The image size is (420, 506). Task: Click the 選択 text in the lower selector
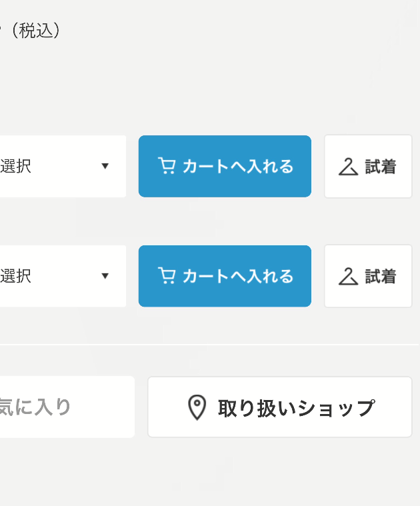[x=15, y=276]
